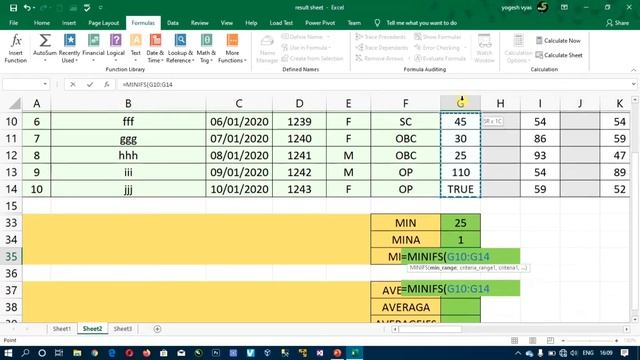Select column G header
640x360 pixels.
(460, 104)
